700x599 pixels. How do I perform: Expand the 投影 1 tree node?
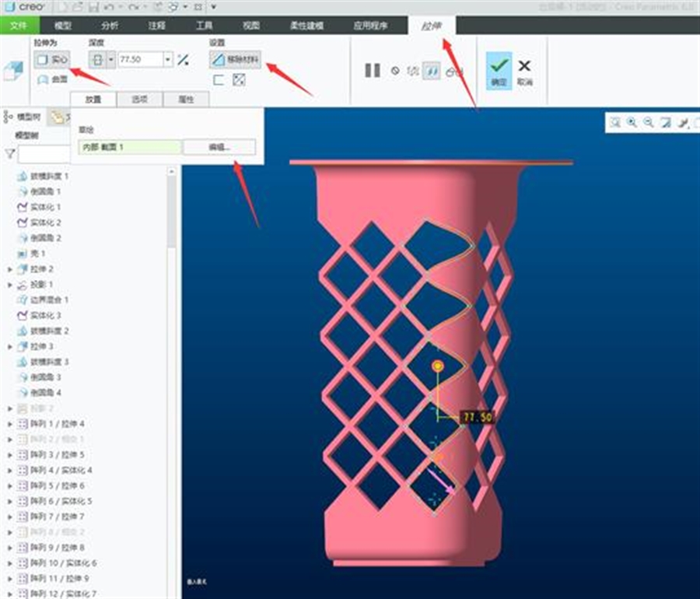point(10,285)
